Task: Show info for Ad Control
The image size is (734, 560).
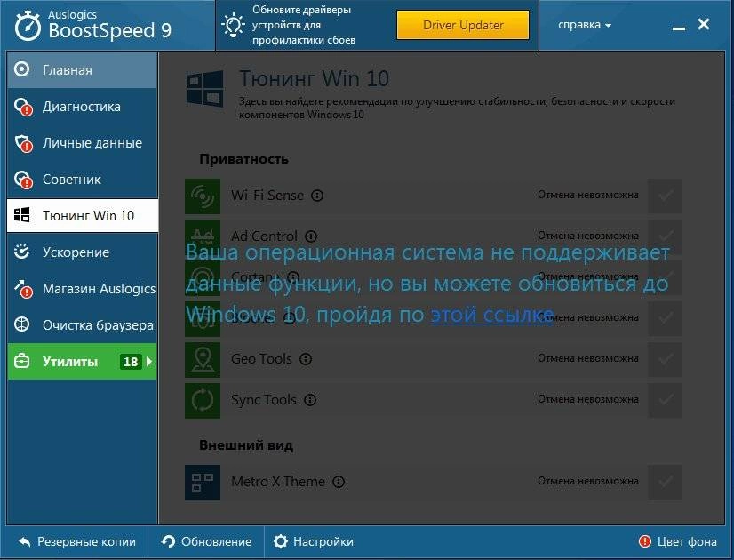Action: (311, 236)
